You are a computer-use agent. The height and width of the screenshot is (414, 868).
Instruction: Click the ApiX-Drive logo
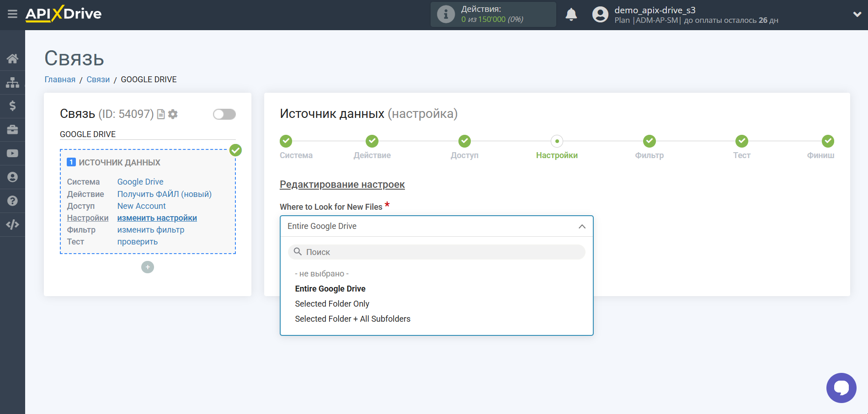point(64,14)
